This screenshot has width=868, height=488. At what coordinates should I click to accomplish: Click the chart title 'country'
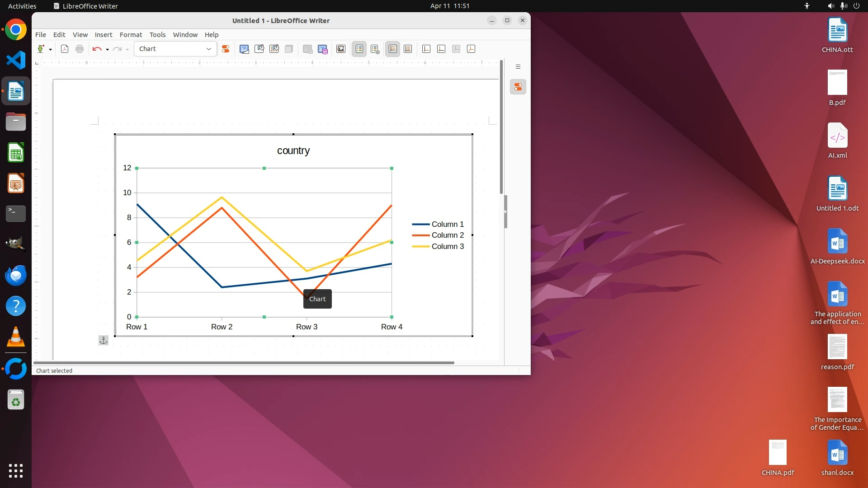[x=293, y=150]
